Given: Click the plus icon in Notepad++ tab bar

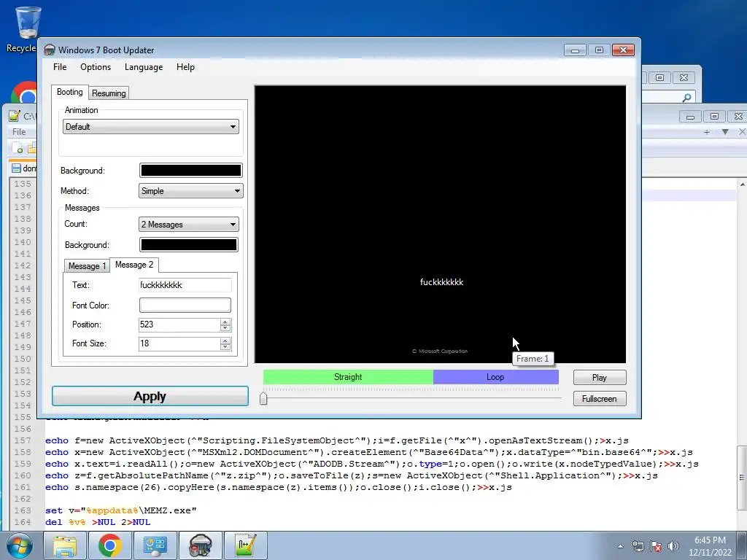Looking at the screenshot, I should [x=707, y=132].
